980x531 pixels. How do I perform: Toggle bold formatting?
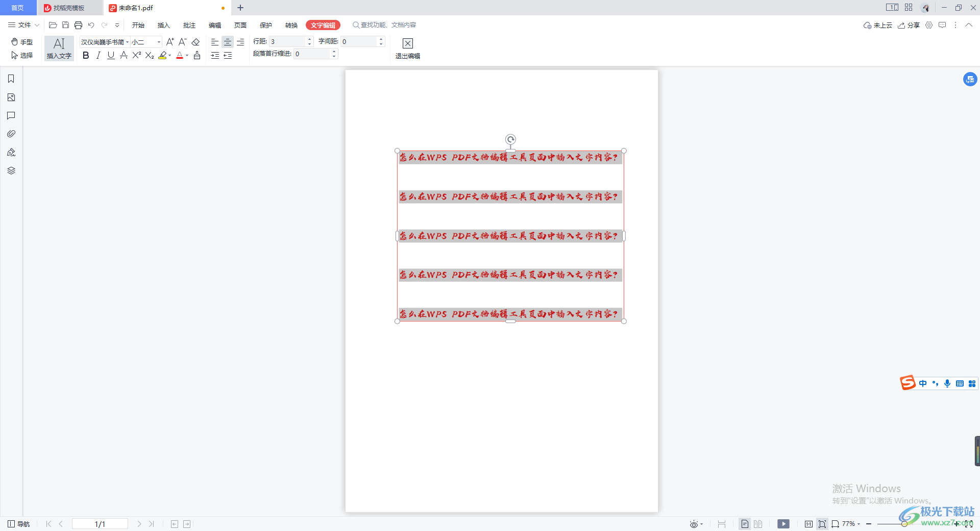pos(86,55)
